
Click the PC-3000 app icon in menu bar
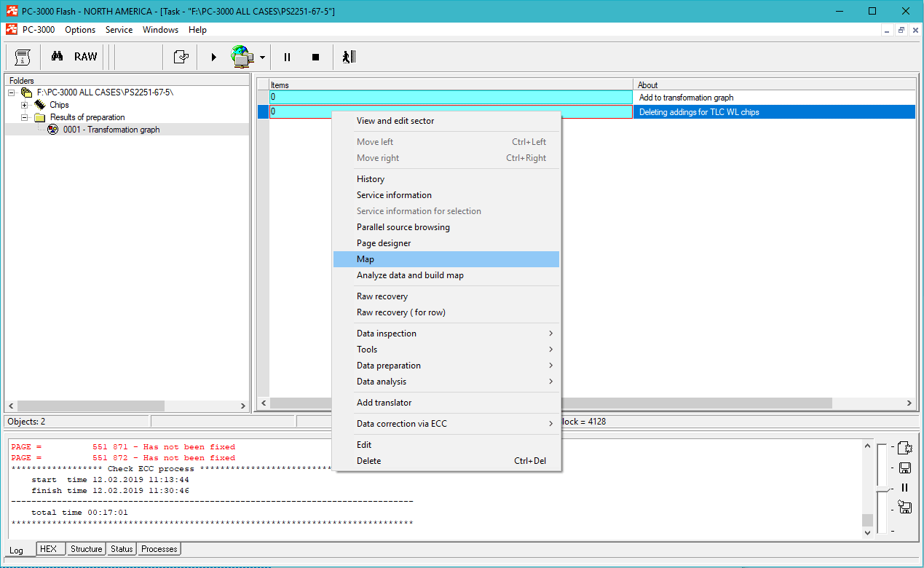tap(11, 30)
